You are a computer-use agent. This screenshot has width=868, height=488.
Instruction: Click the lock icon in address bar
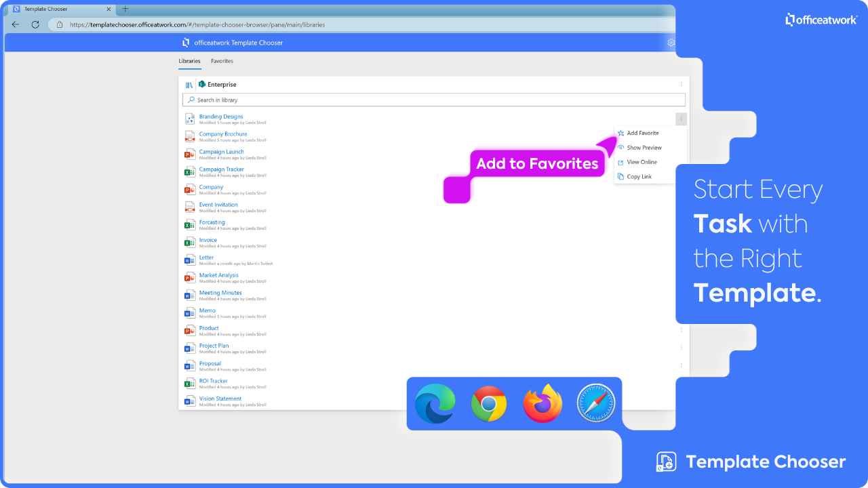60,24
